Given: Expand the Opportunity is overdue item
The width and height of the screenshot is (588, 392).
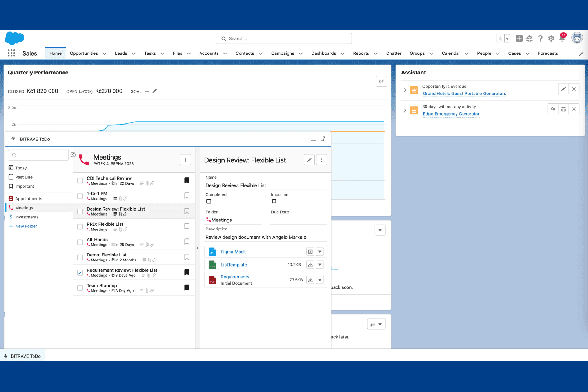Looking at the screenshot, I should pos(405,90).
